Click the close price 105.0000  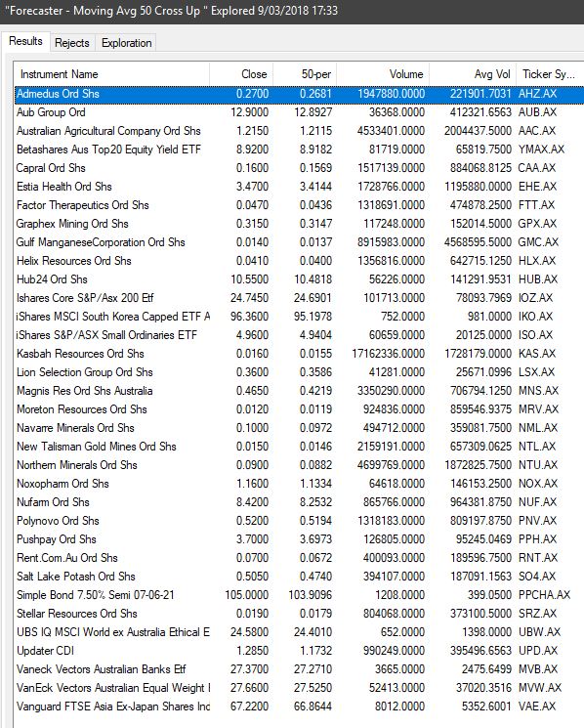click(x=247, y=595)
